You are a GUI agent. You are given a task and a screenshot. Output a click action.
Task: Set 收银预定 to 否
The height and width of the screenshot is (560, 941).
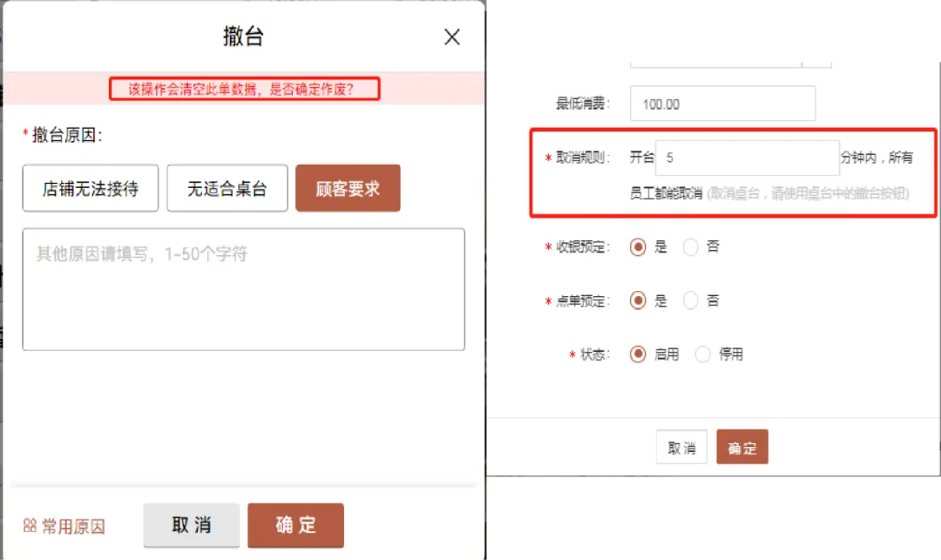tap(692, 247)
